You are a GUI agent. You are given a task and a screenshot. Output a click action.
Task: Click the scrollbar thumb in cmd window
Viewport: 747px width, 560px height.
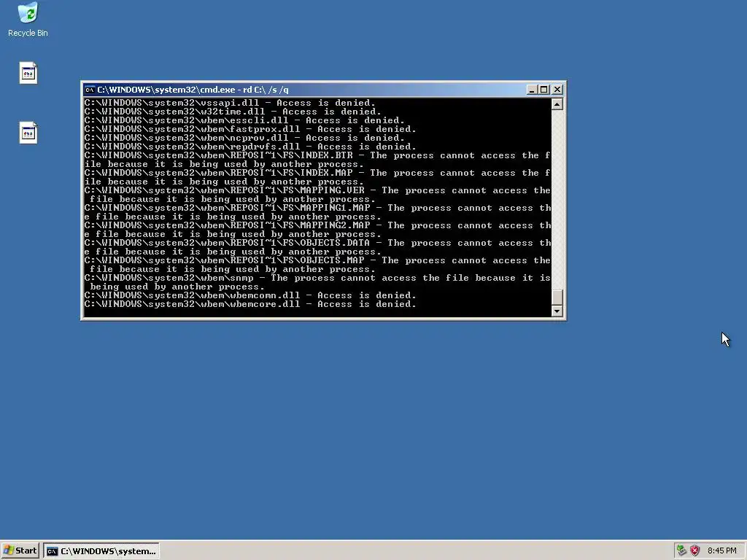[557, 297]
